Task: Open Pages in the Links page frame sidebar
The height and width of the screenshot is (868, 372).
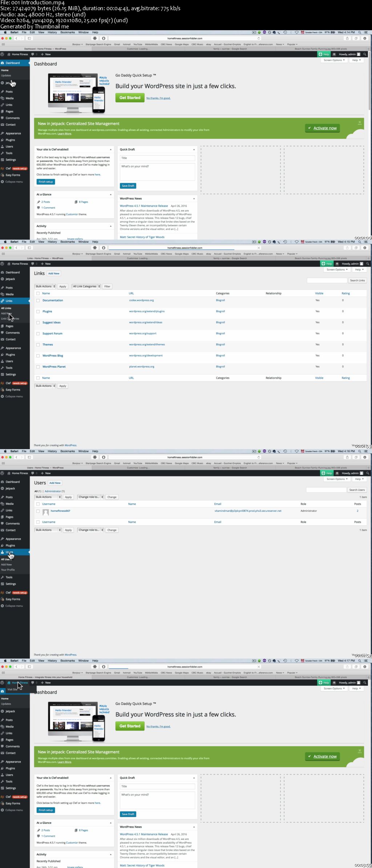Action: 9,326
